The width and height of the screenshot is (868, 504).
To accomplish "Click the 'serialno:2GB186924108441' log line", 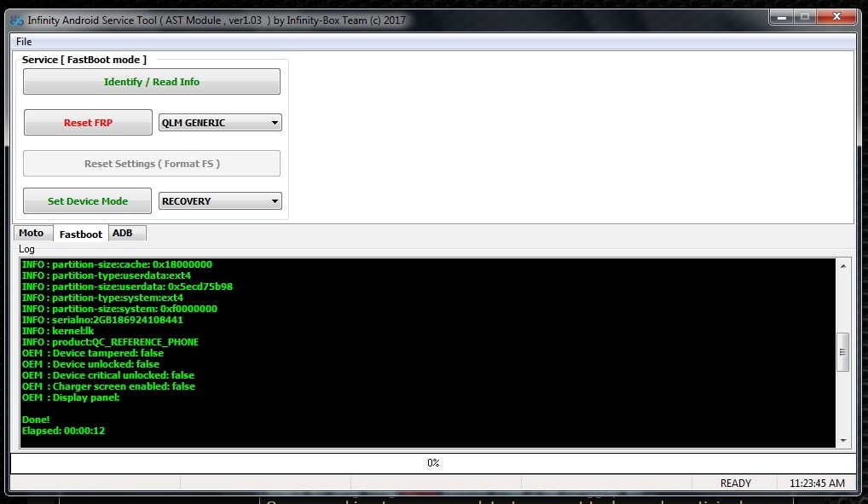I will [x=102, y=320].
